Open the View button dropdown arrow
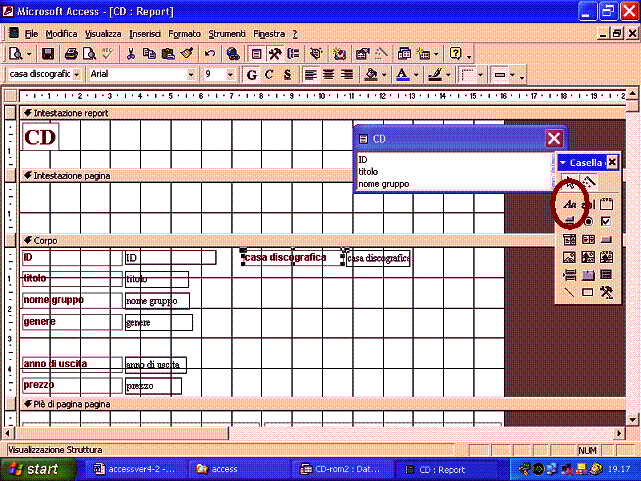Screen dimensions: 641x481 tap(29, 54)
